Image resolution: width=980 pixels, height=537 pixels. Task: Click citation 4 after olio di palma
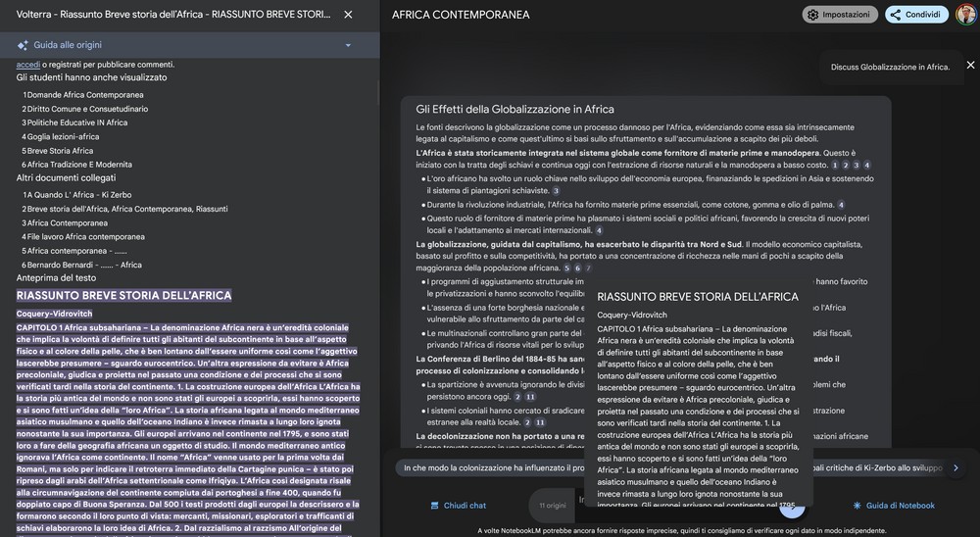[x=841, y=204]
